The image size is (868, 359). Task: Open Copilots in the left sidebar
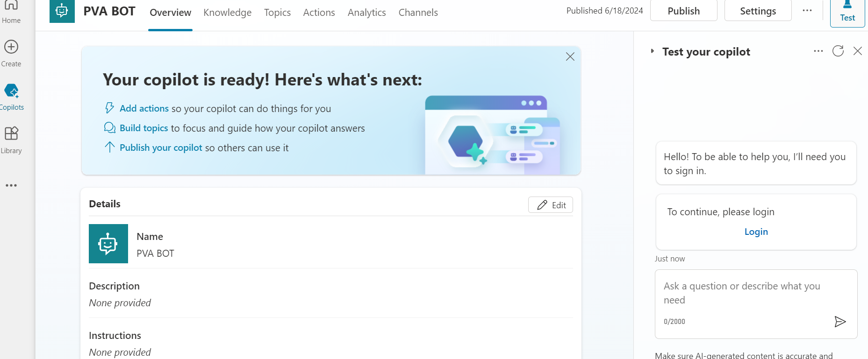12,97
